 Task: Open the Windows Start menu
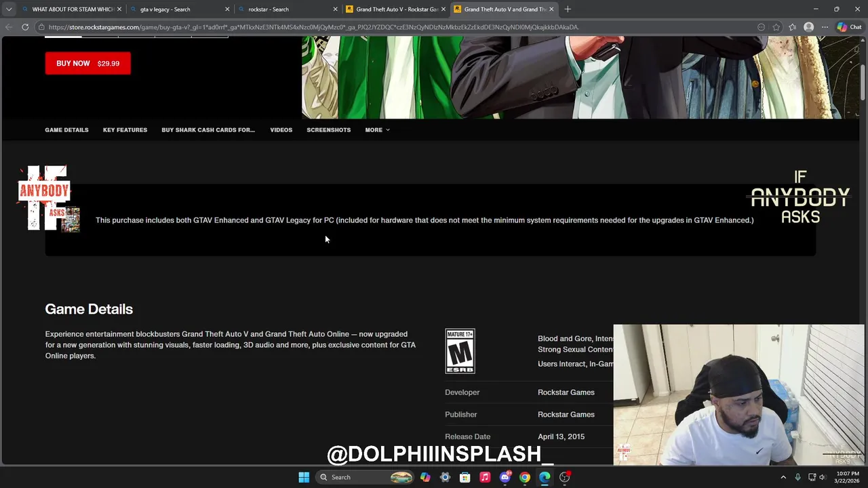[x=304, y=477]
